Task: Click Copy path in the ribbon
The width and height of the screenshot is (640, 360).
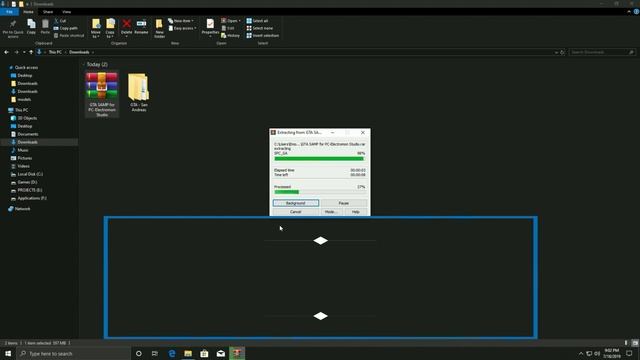Action: pyautogui.click(x=65, y=28)
